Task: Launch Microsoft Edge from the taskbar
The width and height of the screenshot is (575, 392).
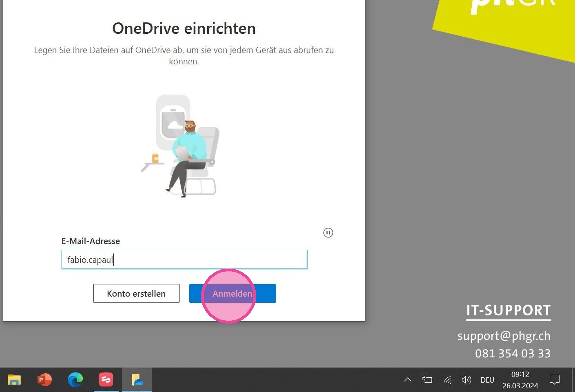Action: (x=75, y=380)
